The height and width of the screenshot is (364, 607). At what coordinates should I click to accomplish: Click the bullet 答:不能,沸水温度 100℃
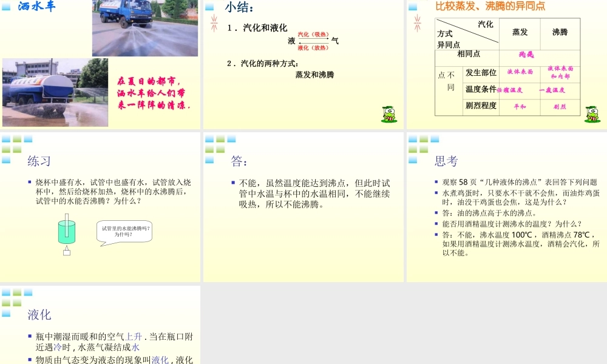coord(521,244)
